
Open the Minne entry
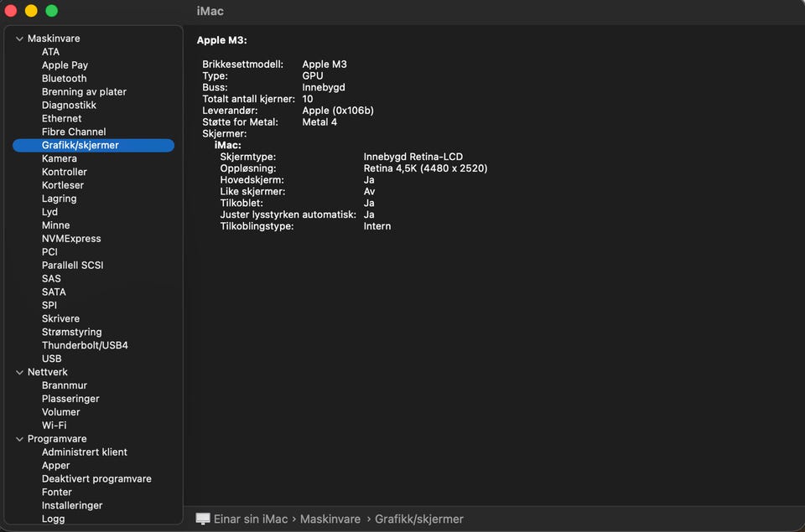click(x=55, y=225)
